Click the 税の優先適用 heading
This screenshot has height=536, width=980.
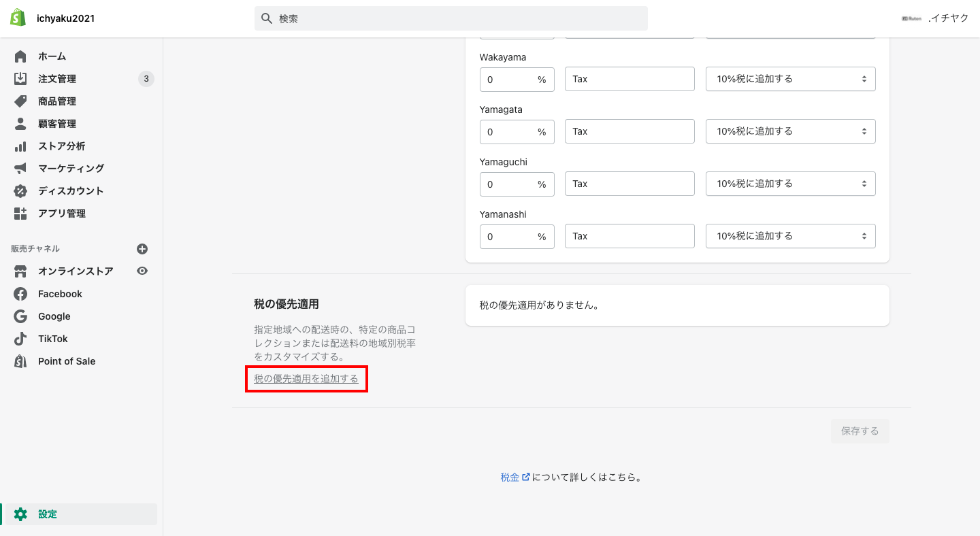(287, 304)
